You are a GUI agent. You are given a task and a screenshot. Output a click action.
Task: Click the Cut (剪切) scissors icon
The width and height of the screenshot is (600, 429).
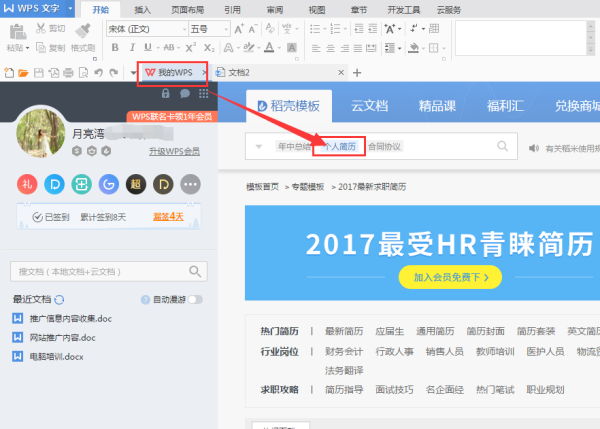(x=41, y=28)
